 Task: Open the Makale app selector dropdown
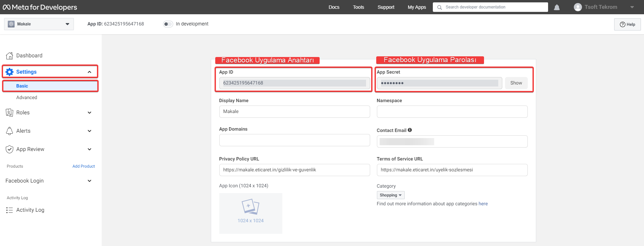(x=39, y=24)
